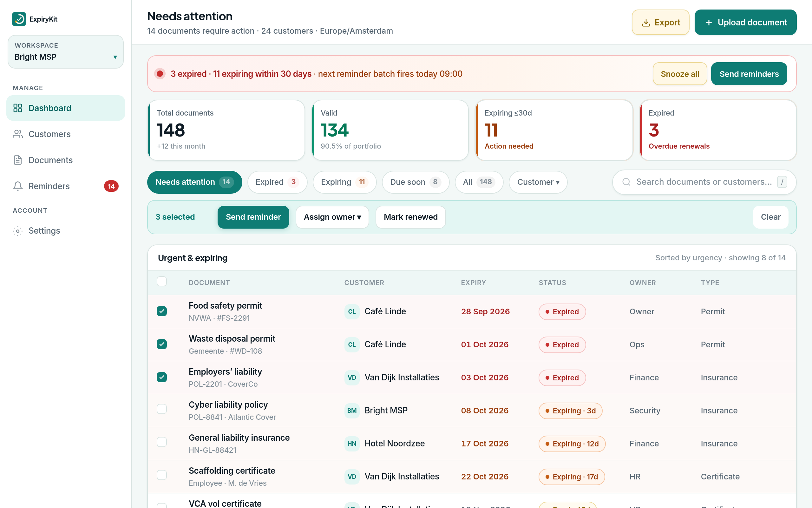Uncheck the Employers' liability checkbox
This screenshot has height=508, width=812.
[162, 377]
